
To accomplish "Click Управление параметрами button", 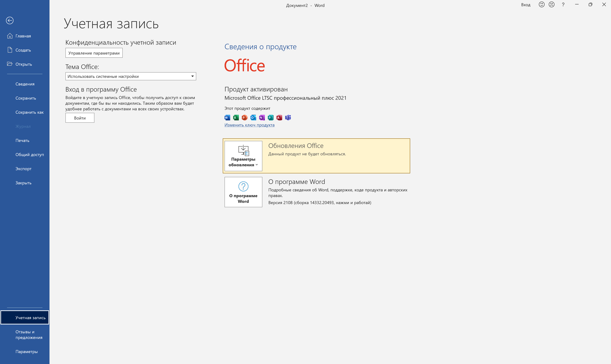I will 94,53.
